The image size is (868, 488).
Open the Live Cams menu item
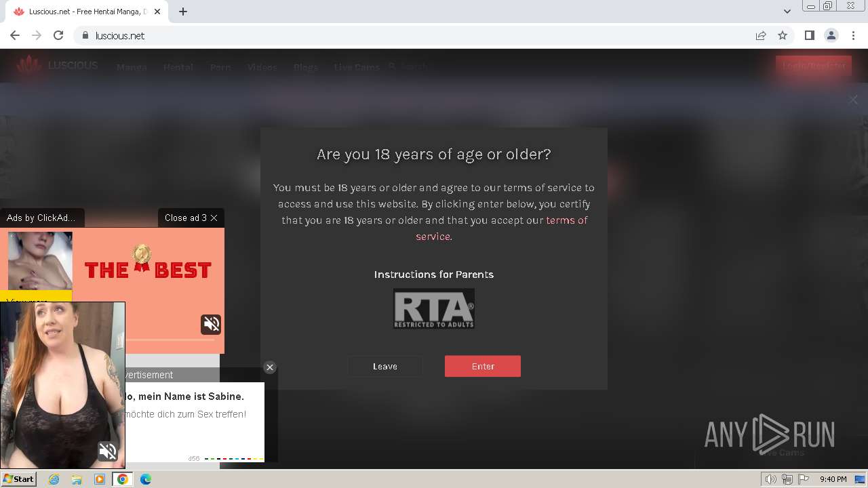tap(357, 67)
